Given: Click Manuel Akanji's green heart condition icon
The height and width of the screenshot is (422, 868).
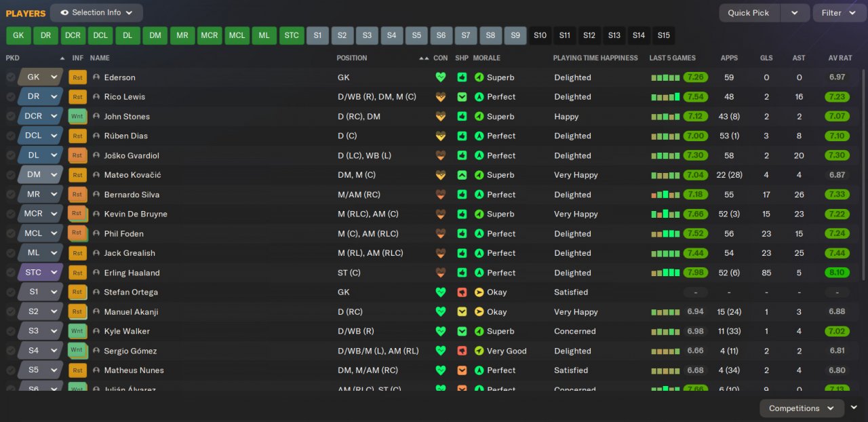Looking at the screenshot, I should (441, 312).
